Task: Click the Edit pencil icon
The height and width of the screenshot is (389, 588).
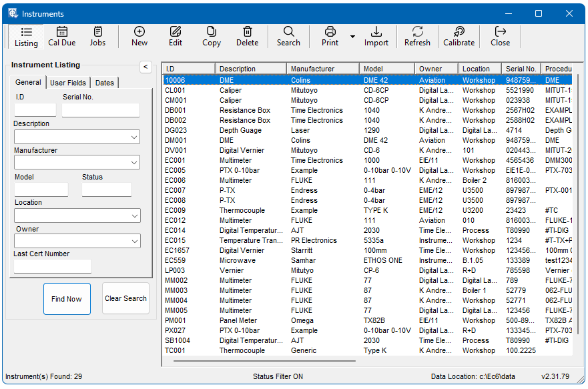Action: 176,32
